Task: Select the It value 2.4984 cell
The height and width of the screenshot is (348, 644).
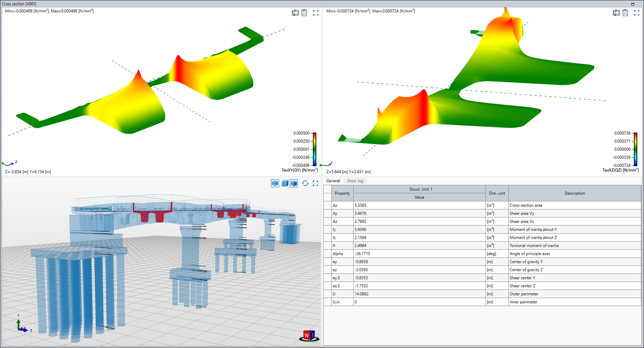Action: click(x=419, y=246)
